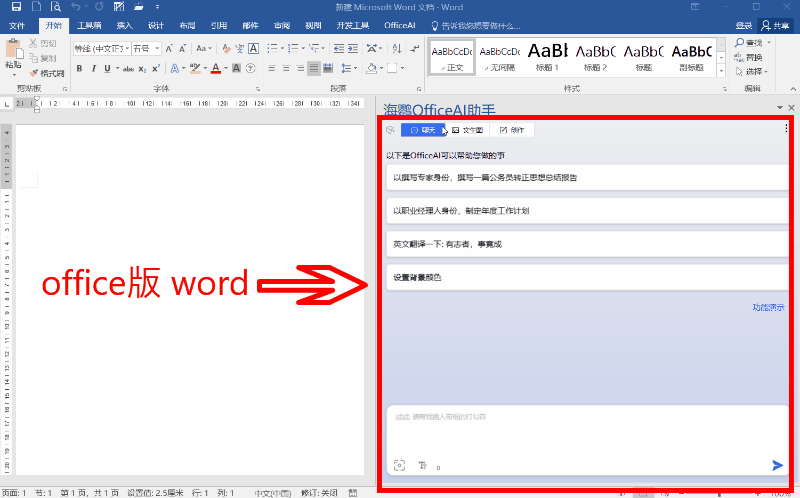Apply superscript formatting
The width and height of the screenshot is (800, 498).
[156, 68]
